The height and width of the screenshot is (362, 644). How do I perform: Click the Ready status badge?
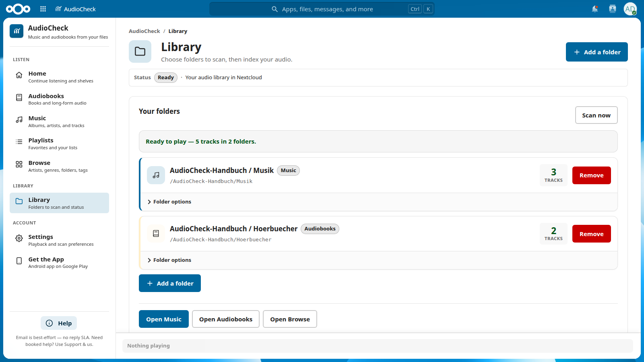point(166,78)
